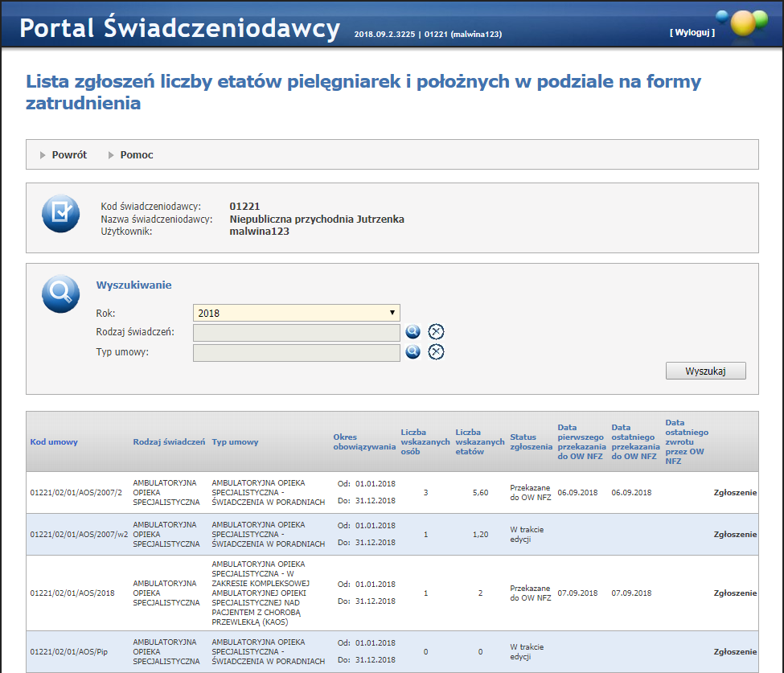The width and height of the screenshot is (784, 673).
Task: Click the large search magnifier icon in Wyszukiwanie
Action: (61, 294)
